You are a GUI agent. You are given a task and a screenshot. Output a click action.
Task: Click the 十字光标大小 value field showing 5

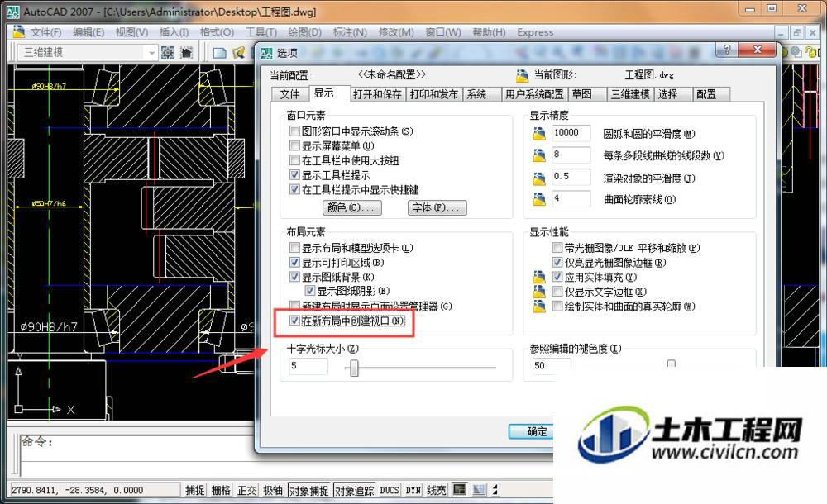308,366
